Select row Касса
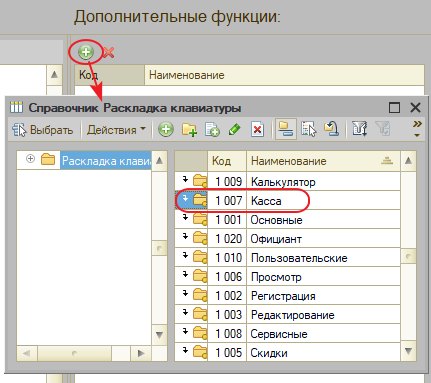Image resolution: width=431 pixels, height=383 pixels. point(287,201)
